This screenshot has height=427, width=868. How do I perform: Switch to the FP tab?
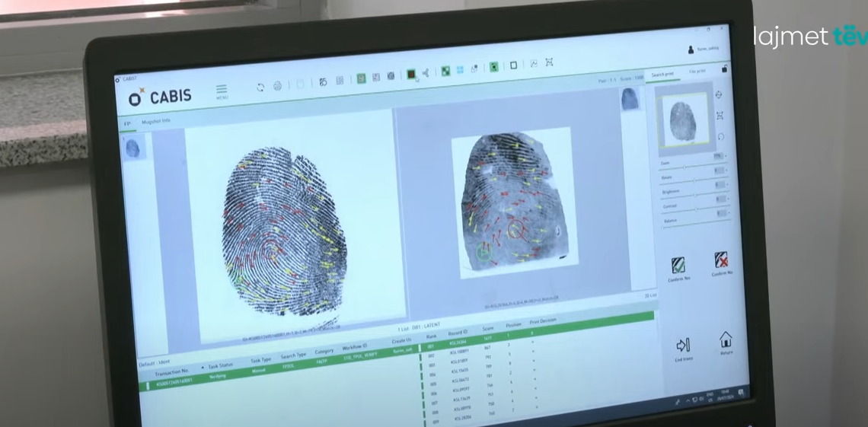pyautogui.click(x=127, y=124)
